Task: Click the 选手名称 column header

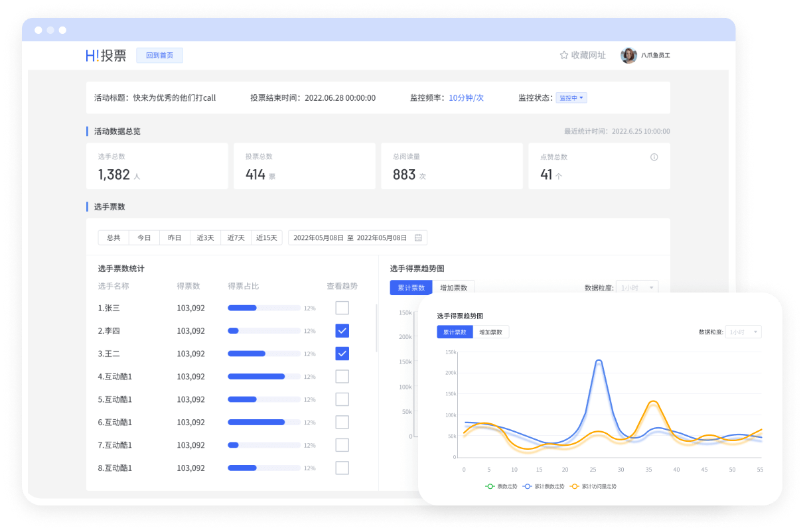Action: tap(113, 286)
